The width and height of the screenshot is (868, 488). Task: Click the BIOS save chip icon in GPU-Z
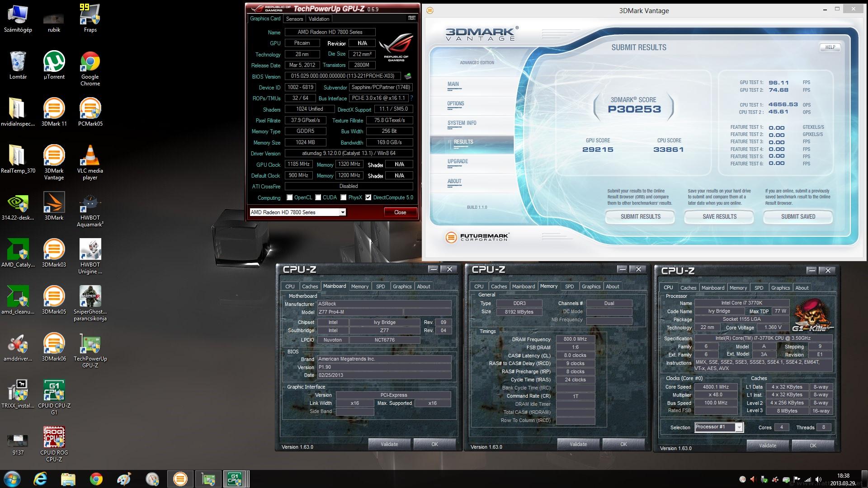point(408,76)
